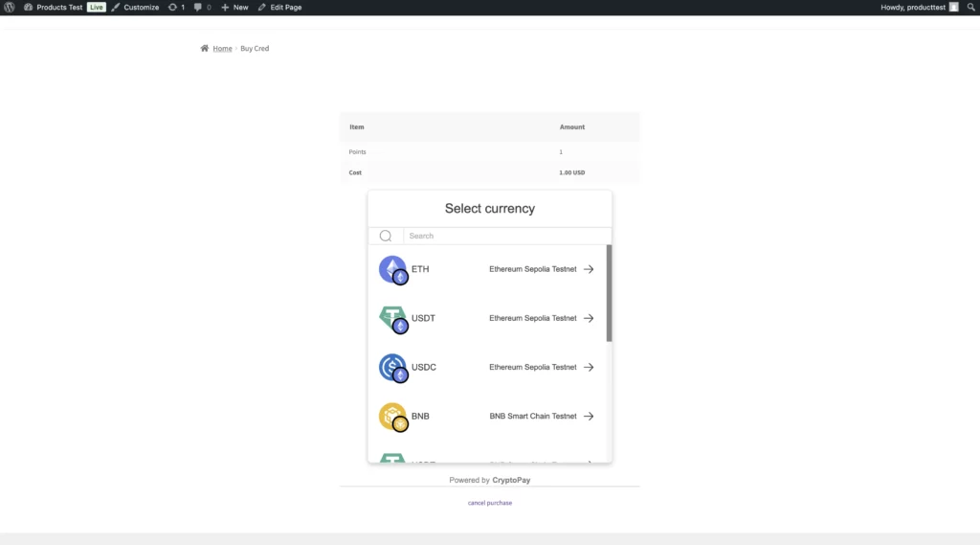Open the New menu in admin bar
The height and width of the screenshot is (545, 980).
(x=234, y=7)
